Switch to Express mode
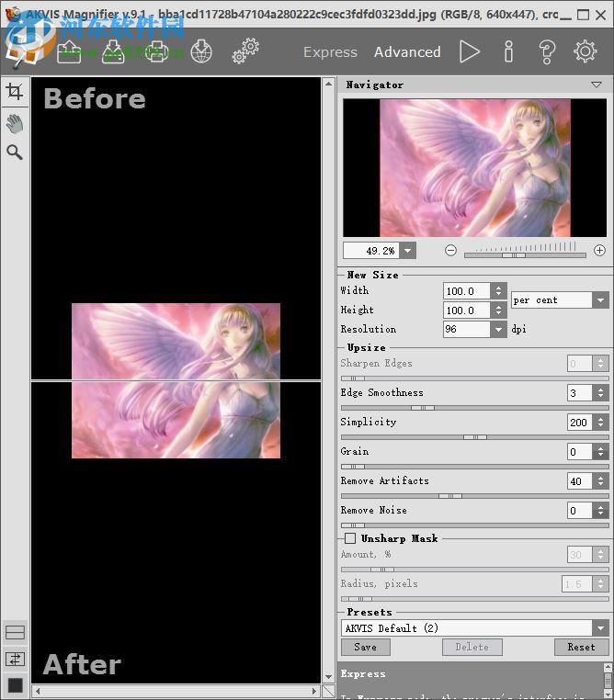The width and height of the screenshot is (614, 700). [330, 52]
